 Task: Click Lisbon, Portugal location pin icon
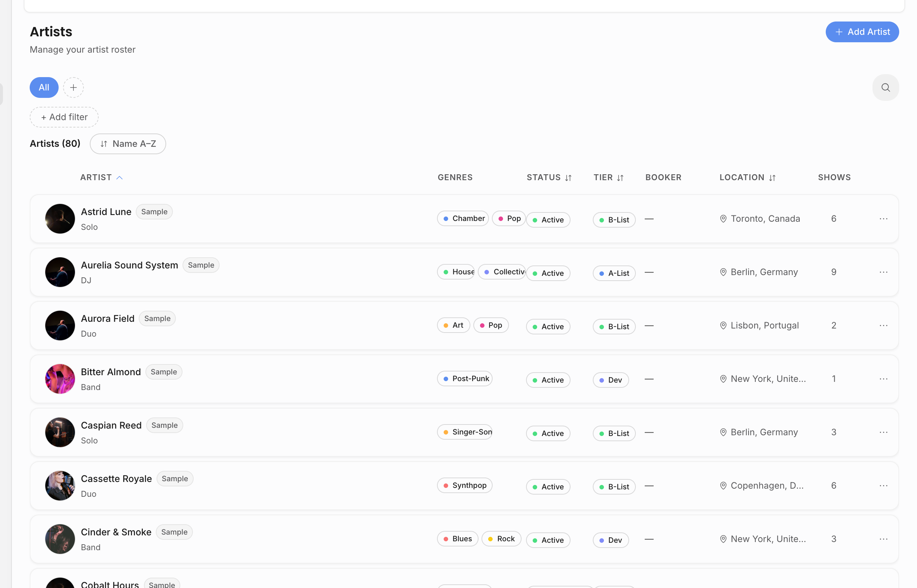tap(723, 326)
